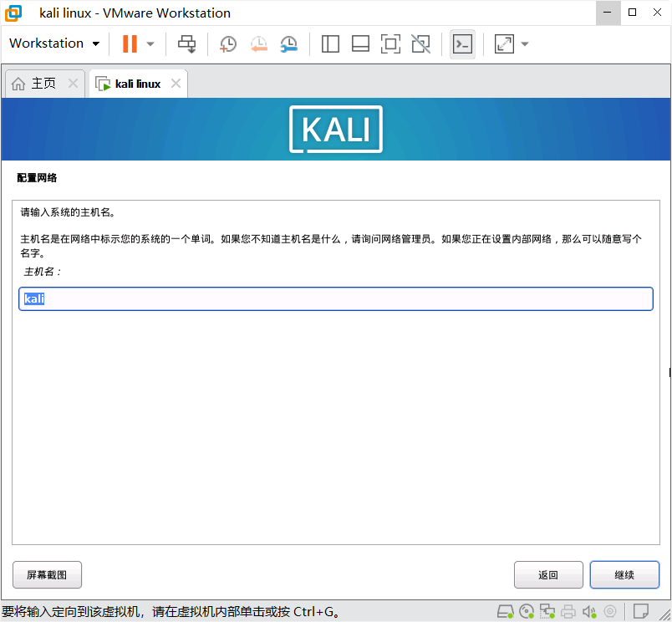Click the stretch guest display icon
The width and height of the screenshot is (672, 622).
504,43
